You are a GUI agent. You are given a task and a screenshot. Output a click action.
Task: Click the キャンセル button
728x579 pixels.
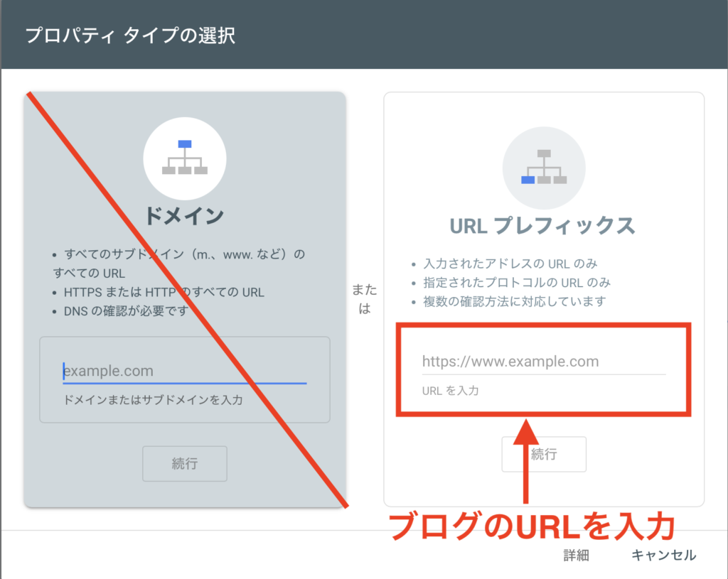coord(663,556)
